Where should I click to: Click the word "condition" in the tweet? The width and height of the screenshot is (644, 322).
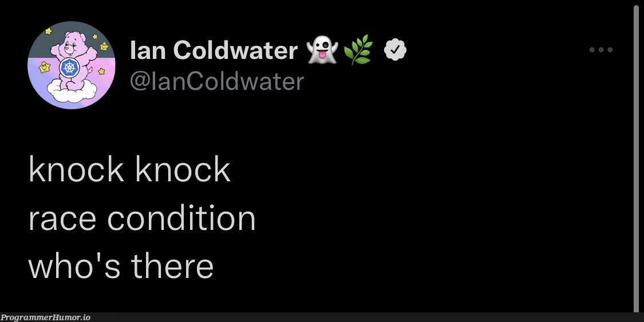[x=181, y=218]
